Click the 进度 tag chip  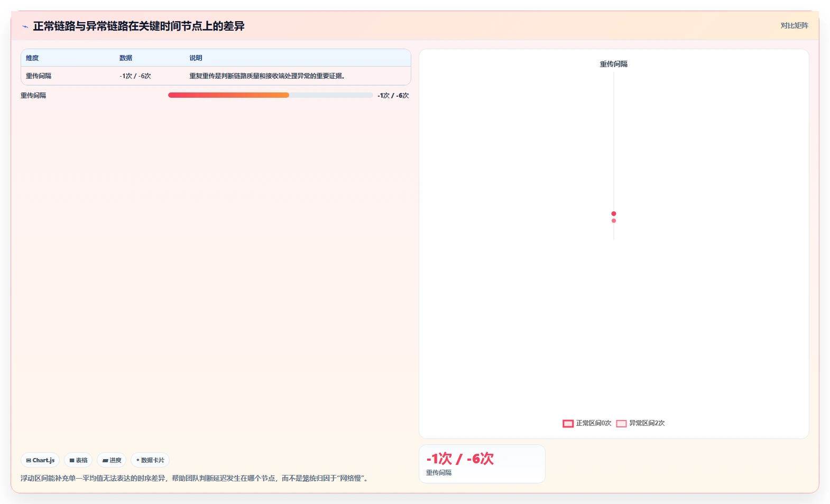(x=112, y=460)
